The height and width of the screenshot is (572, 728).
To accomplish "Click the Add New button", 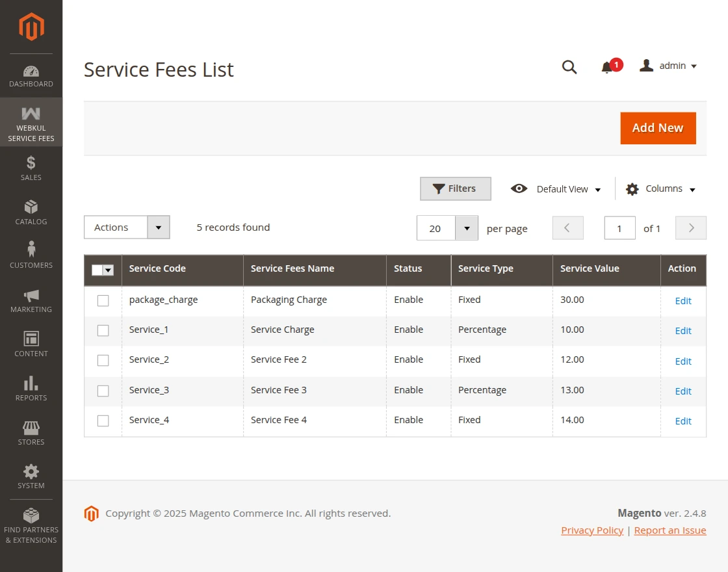I will click(658, 128).
